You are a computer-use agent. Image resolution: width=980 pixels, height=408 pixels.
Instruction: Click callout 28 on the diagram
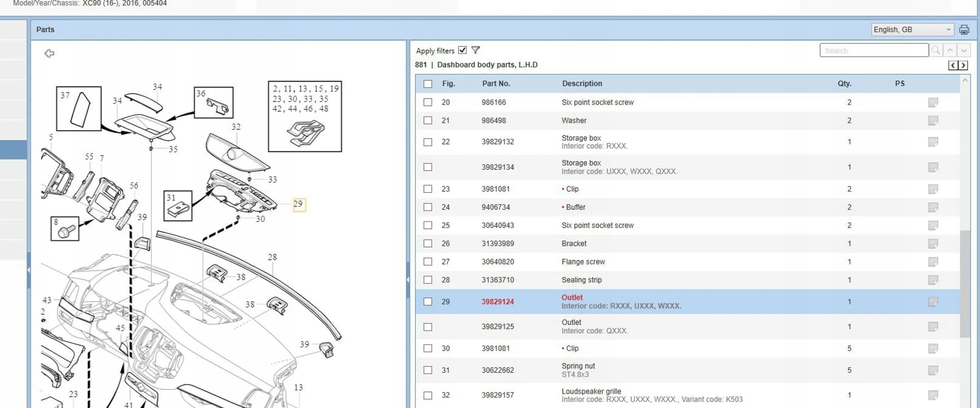(272, 257)
